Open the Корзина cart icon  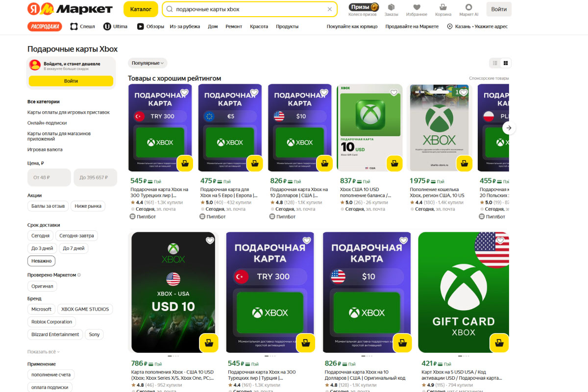[x=443, y=9]
